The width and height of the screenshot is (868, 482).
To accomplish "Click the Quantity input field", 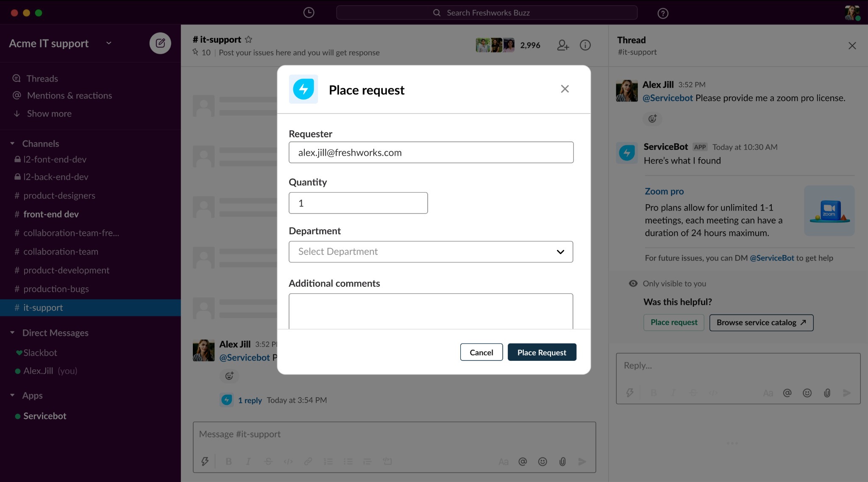I will [x=358, y=203].
